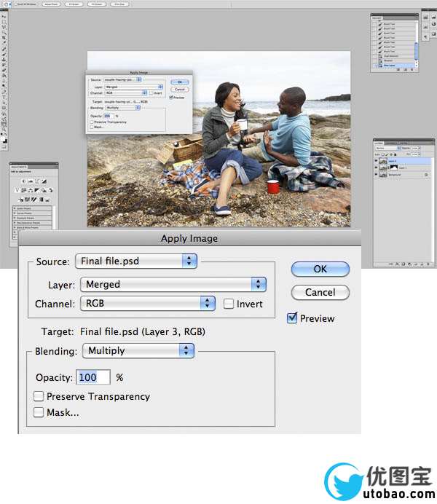This screenshot has width=437, height=504.
Task: Select the Brush tool in the toolbar
Action: (x=4, y=54)
